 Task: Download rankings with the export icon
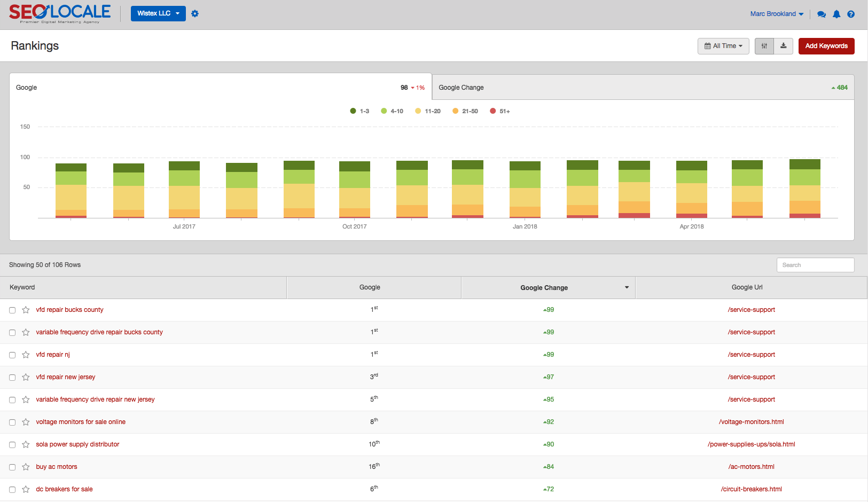tap(784, 46)
